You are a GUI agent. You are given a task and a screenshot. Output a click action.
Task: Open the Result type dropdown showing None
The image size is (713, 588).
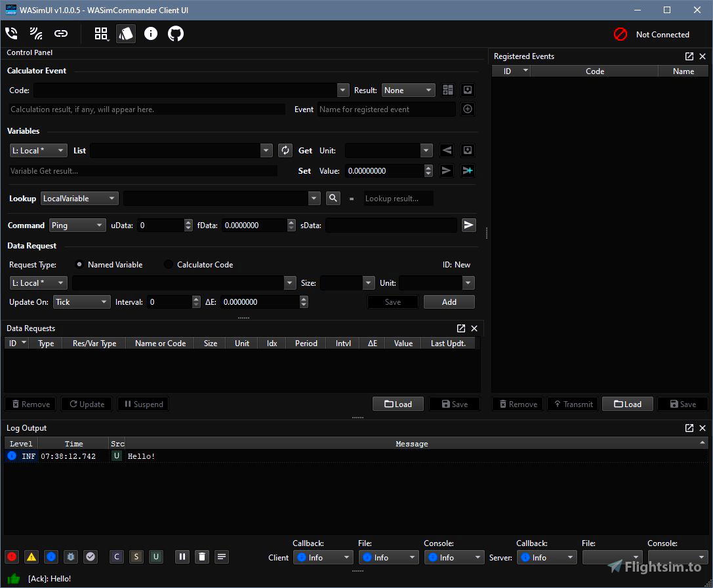click(409, 90)
